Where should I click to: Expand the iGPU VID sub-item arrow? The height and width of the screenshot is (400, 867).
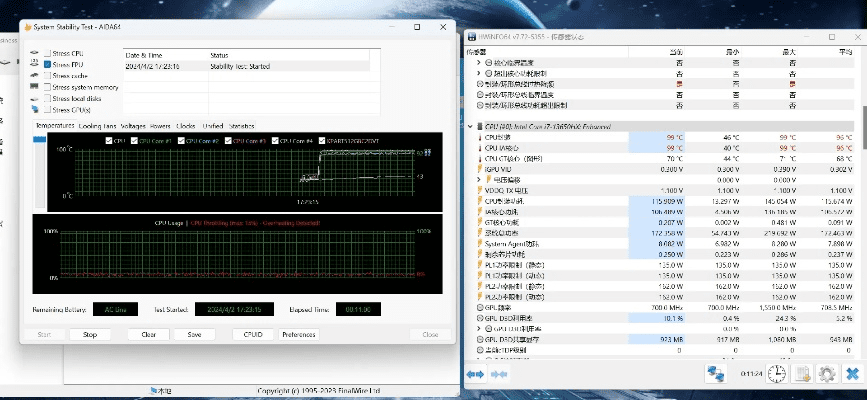(480, 179)
